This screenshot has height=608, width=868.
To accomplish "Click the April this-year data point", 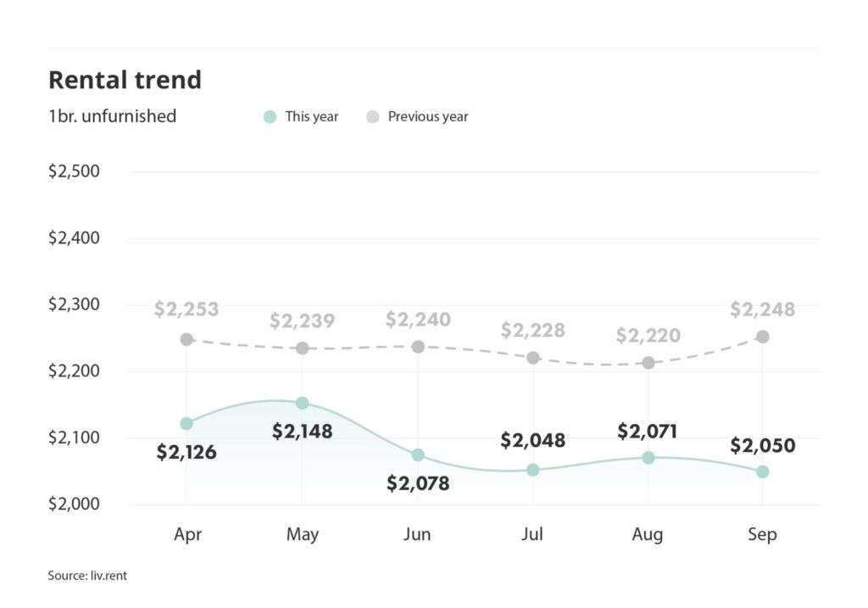I will point(186,423).
